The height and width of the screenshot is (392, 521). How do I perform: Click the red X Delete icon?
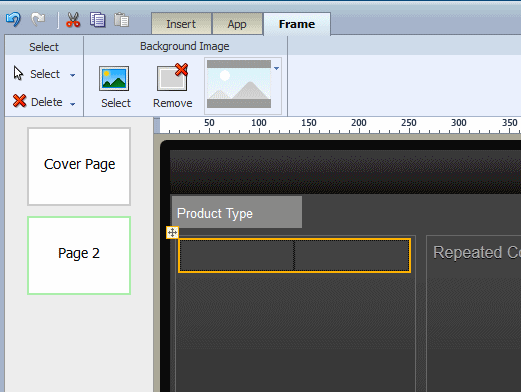coord(20,101)
